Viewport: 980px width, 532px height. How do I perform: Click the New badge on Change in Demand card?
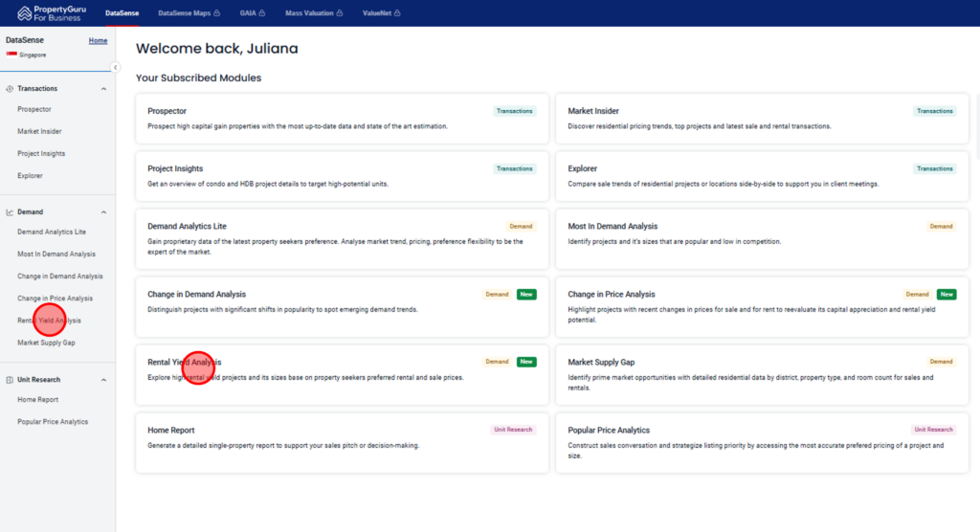point(526,295)
